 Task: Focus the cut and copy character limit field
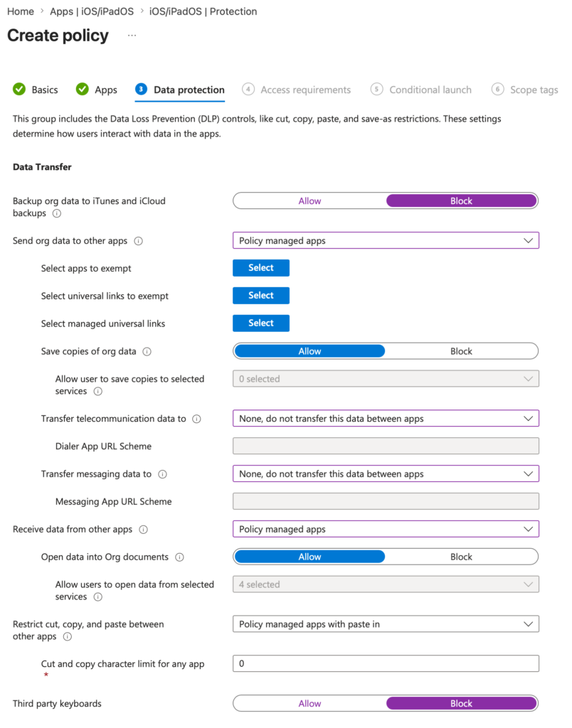pyautogui.click(x=386, y=663)
